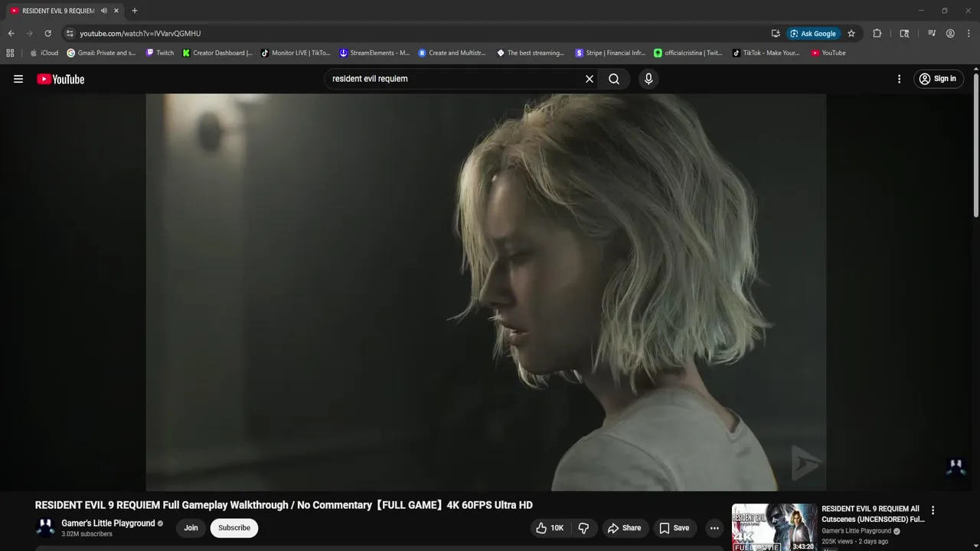Open more actions ellipsis under video
Viewport: 980px width, 551px height.
[x=714, y=528]
